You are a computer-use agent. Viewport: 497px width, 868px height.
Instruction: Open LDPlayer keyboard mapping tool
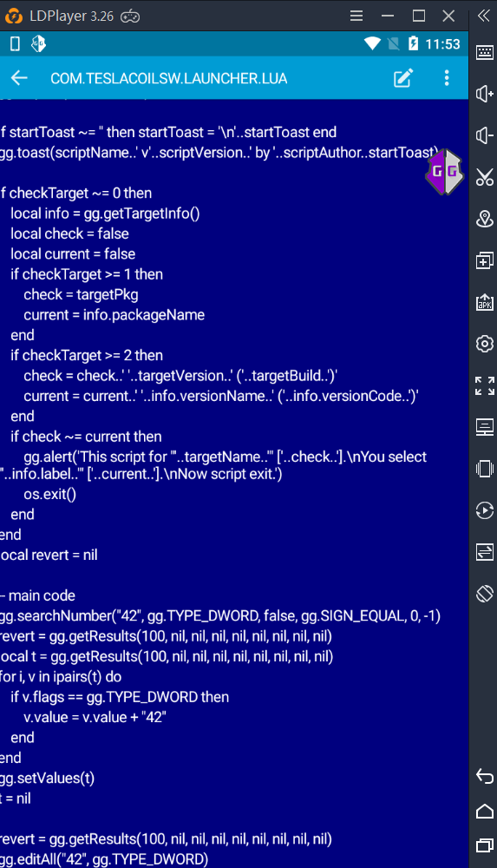coord(485,53)
